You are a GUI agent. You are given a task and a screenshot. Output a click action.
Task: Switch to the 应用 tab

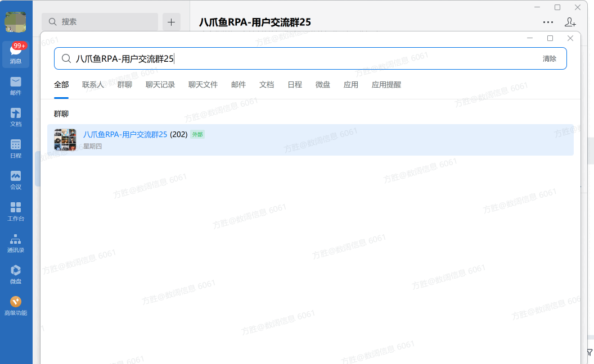(x=351, y=85)
